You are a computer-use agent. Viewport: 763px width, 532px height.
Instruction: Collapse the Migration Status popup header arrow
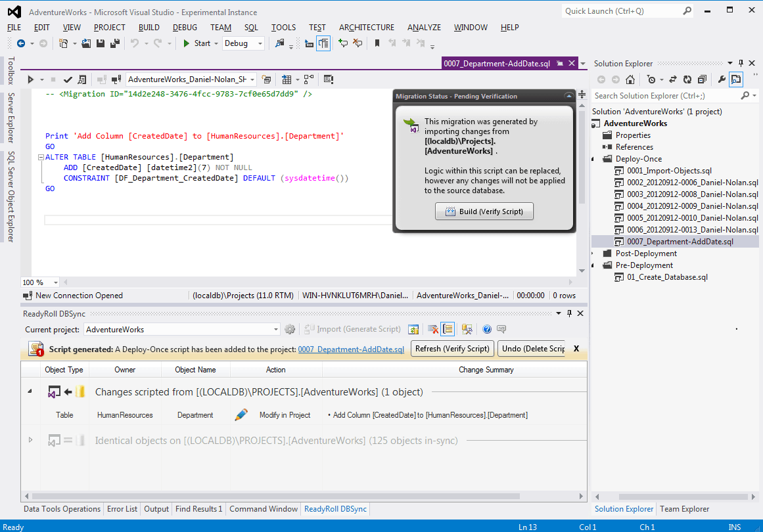click(568, 96)
